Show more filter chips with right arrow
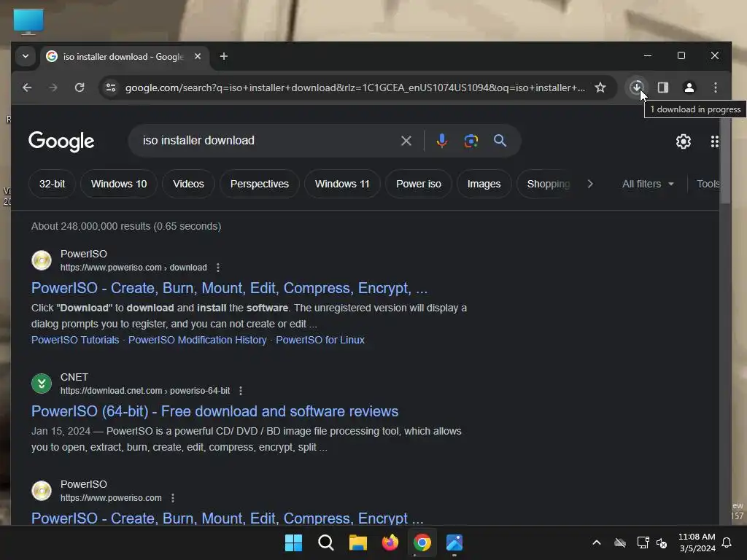Screen dimensions: 747x560 click(590, 184)
